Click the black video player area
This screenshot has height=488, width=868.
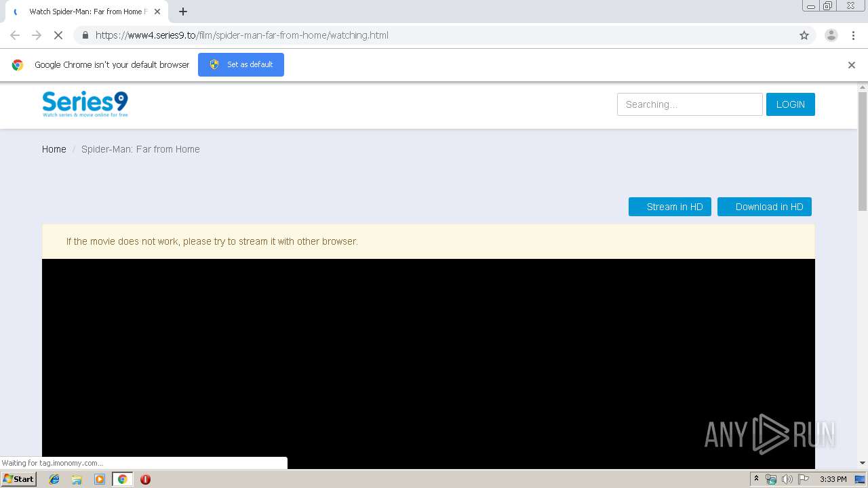(x=429, y=363)
